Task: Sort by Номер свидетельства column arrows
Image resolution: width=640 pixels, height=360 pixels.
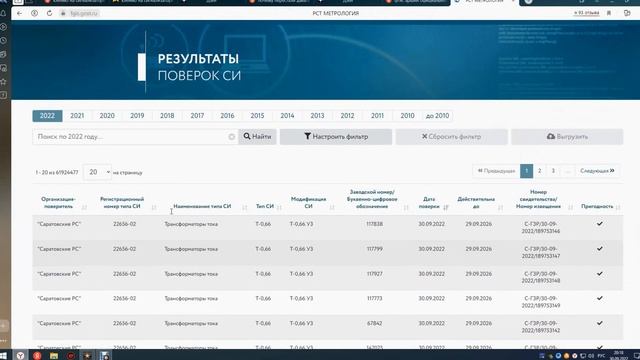Action: pyautogui.click(x=570, y=207)
